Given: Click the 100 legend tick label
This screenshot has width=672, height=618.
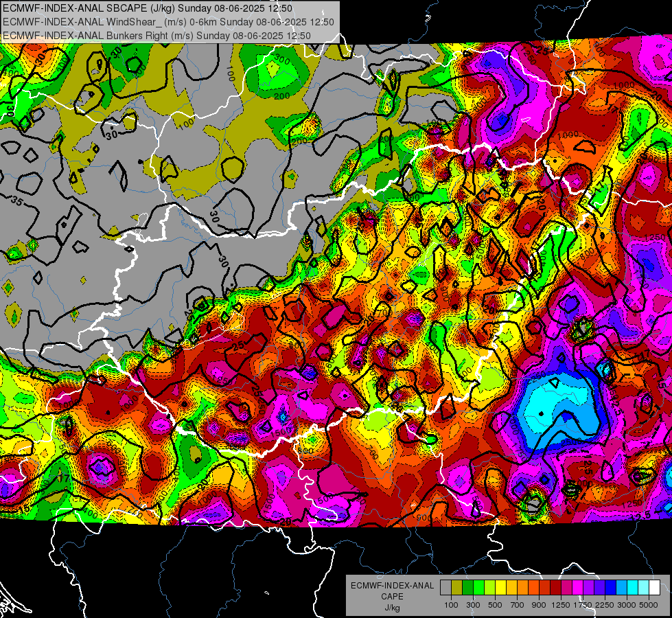Looking at the screenshot, I should click(x=451, y=605).
